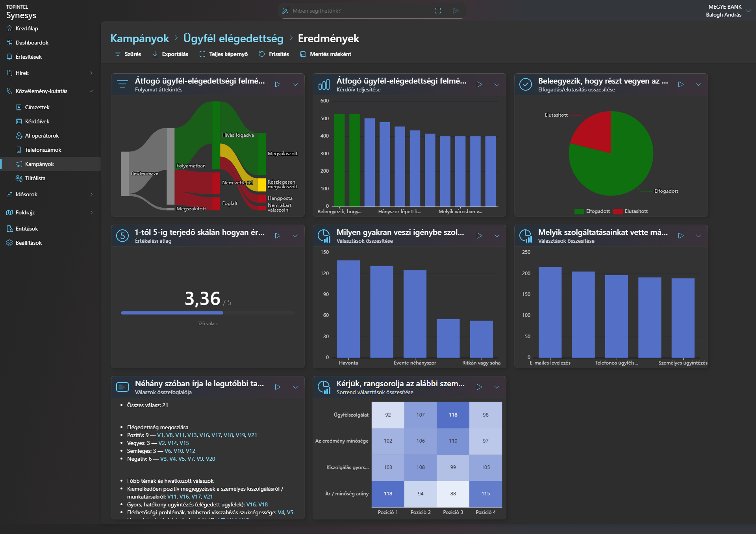Open AI operátorok in sidebar
The image size is (756, 534).
click(x=50, y=136)
